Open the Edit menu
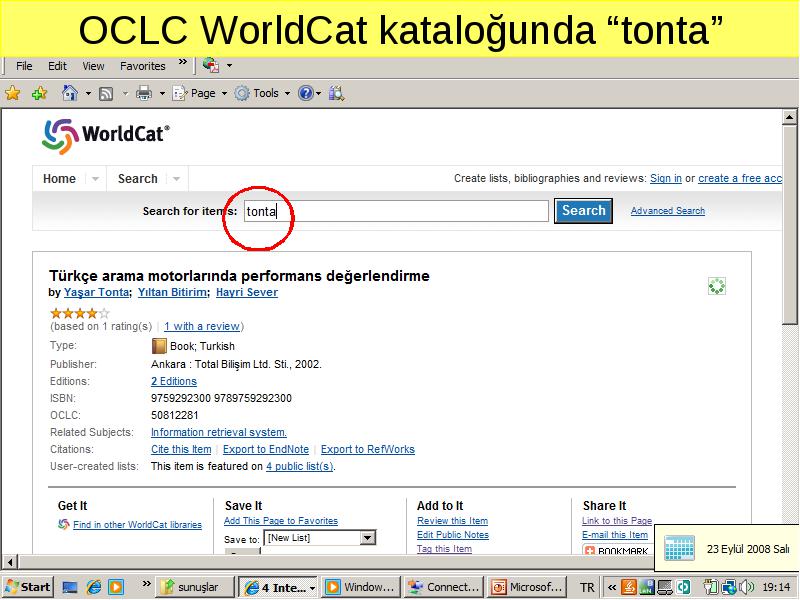 click(x=57, y=66)
